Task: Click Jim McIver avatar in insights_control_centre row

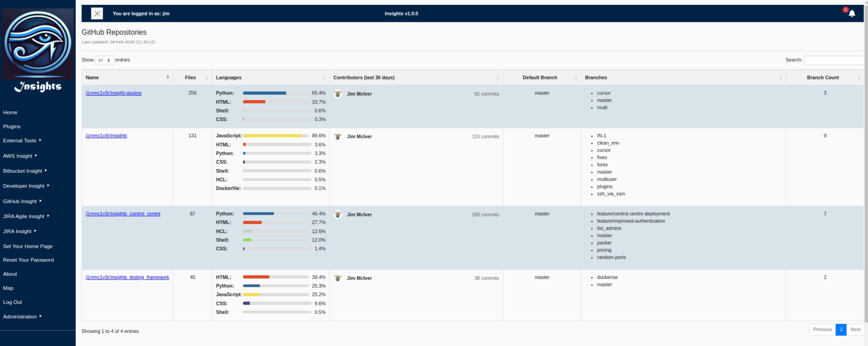Action: pos(338,215)
